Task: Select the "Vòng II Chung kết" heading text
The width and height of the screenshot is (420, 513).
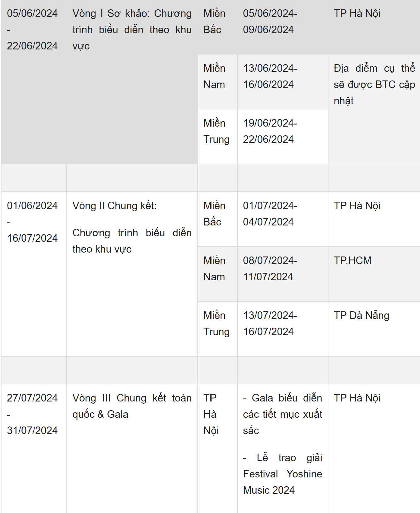Action: click(x=114, y=206)
